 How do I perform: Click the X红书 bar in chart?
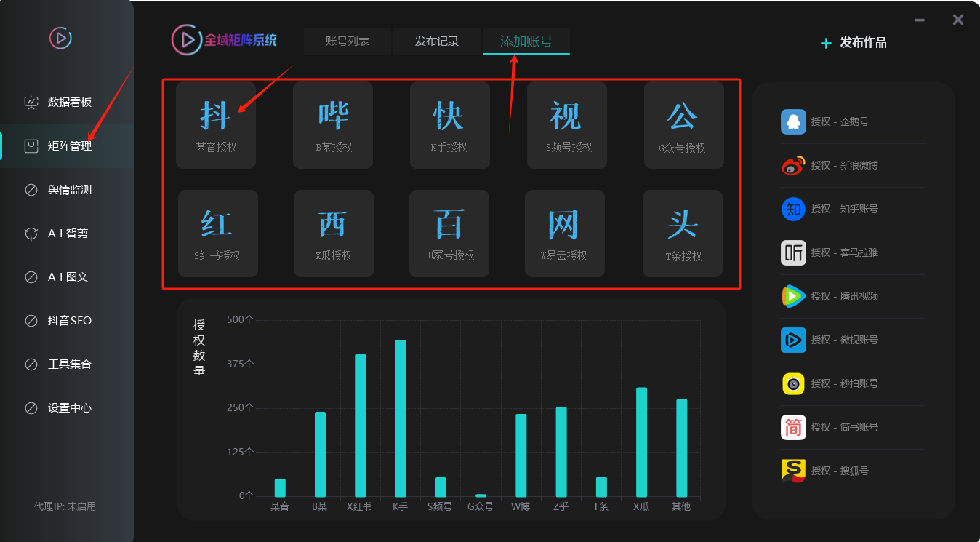point(360,426)
